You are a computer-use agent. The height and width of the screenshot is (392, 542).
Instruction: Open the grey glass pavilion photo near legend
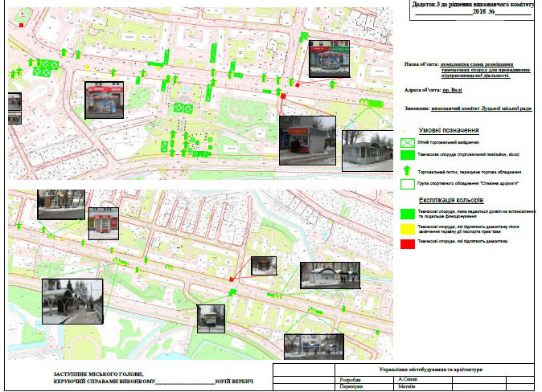pos(370,151)
